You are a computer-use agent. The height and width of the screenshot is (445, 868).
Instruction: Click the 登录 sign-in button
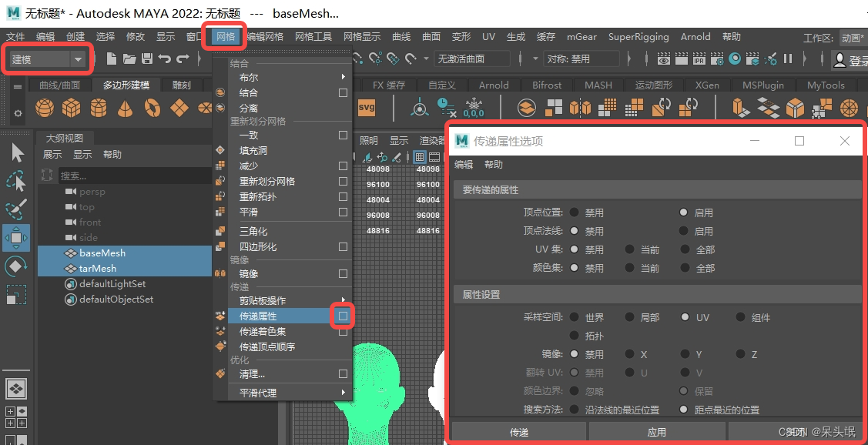(x=850, y=60)
